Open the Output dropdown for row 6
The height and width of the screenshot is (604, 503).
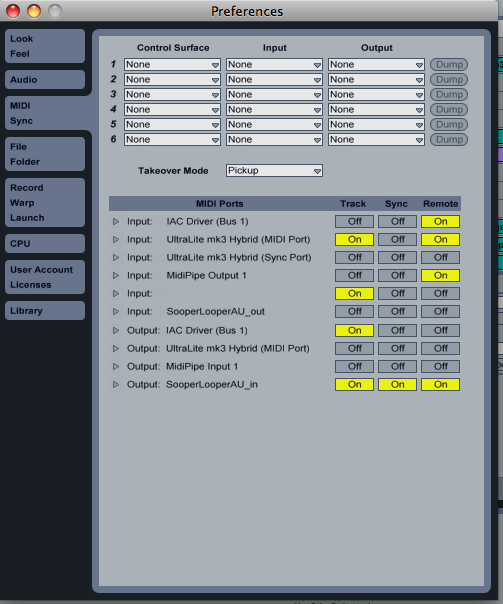tap(376, 139)
